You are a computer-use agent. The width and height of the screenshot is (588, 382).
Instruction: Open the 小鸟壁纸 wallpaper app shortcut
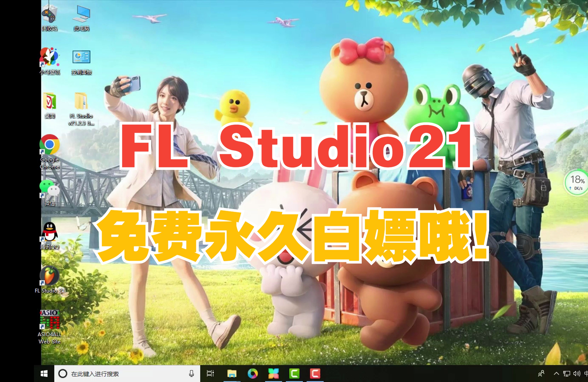(x=49, y=61)
